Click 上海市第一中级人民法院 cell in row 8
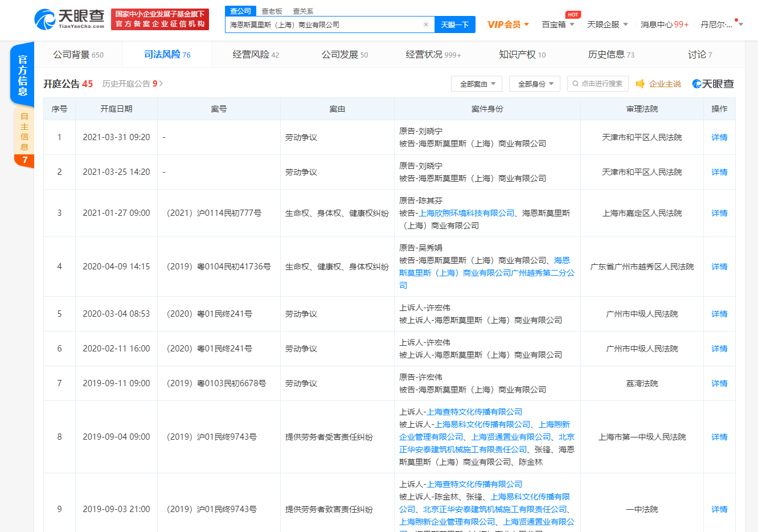Viewport: 758px width, 532px height. click(x=642, y=437)
